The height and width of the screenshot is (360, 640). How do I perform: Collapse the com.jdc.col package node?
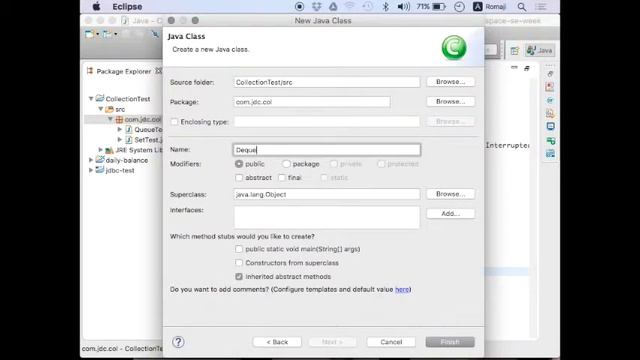coord(110,119)
